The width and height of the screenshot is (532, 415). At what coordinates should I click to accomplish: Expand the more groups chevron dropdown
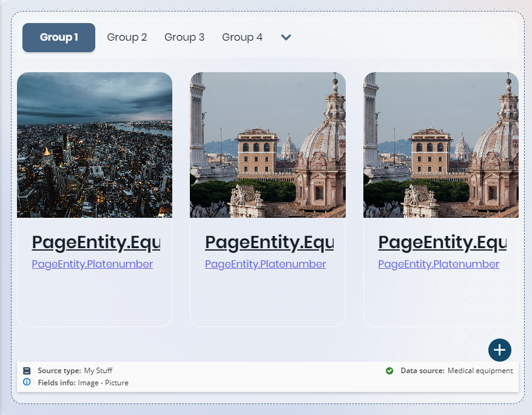pos(286,38)
